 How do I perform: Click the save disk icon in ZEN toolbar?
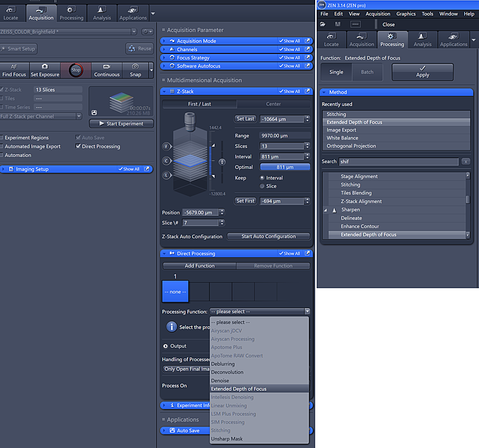(x=338, y=24)
